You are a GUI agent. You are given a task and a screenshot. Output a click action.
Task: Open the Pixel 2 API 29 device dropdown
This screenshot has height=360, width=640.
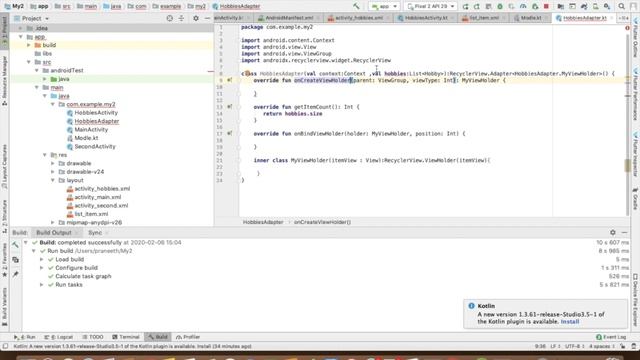click(x=431, y=7)
